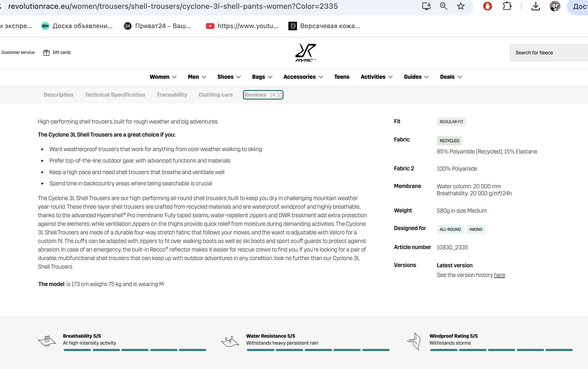Viewport: 588px width, 369px height.
Task: Bookmark this page with the star icon
Action: pyautogui.click(x=461, y=6)
